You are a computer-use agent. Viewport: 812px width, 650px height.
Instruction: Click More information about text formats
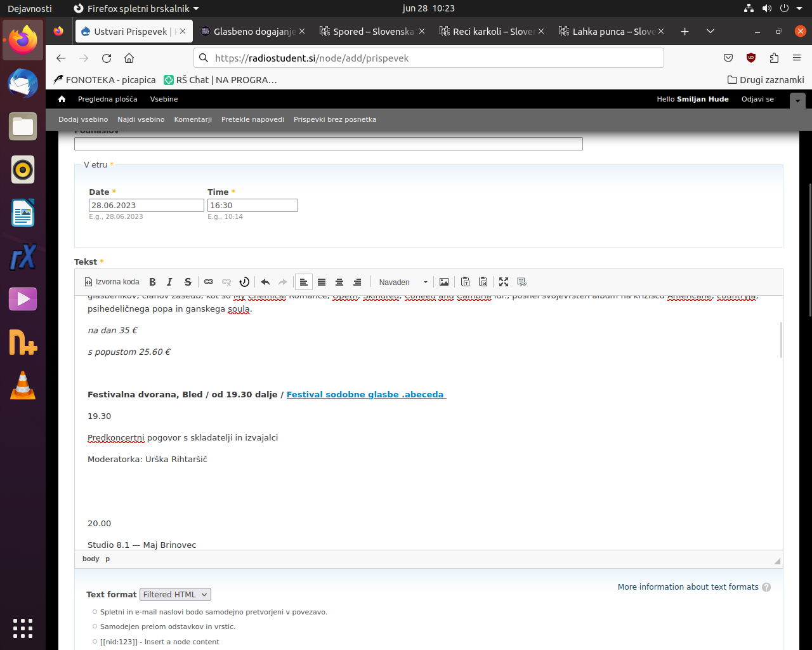tap(688, 587)
